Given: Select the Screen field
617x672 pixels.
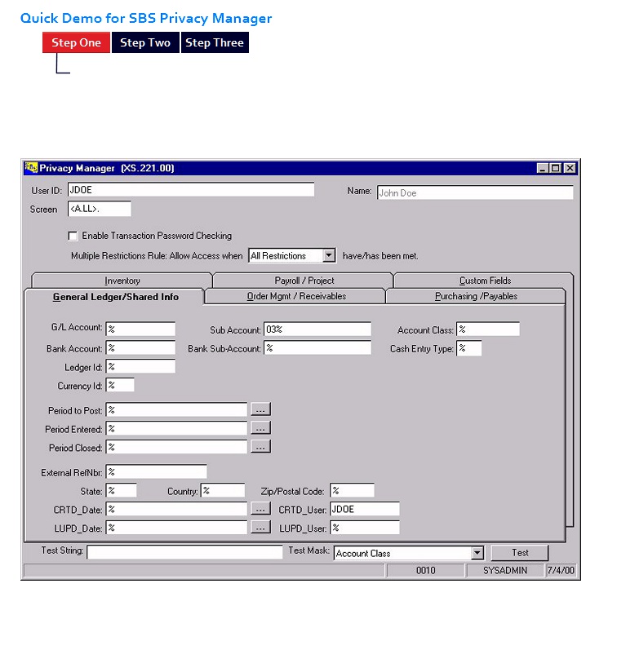Looking at the screenshot, I should pyautogui.click(x=100, y=209).
